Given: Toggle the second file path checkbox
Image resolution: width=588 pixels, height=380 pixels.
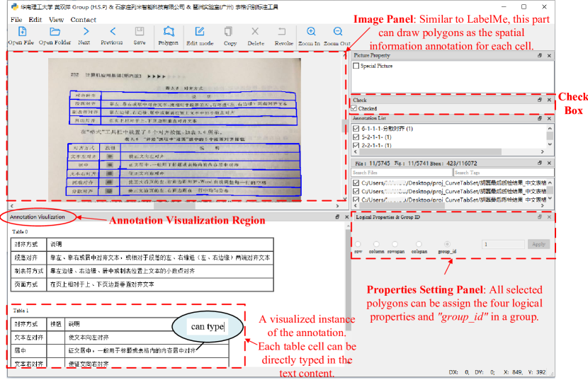Looking at the screenshot, I should click(356, 192).
